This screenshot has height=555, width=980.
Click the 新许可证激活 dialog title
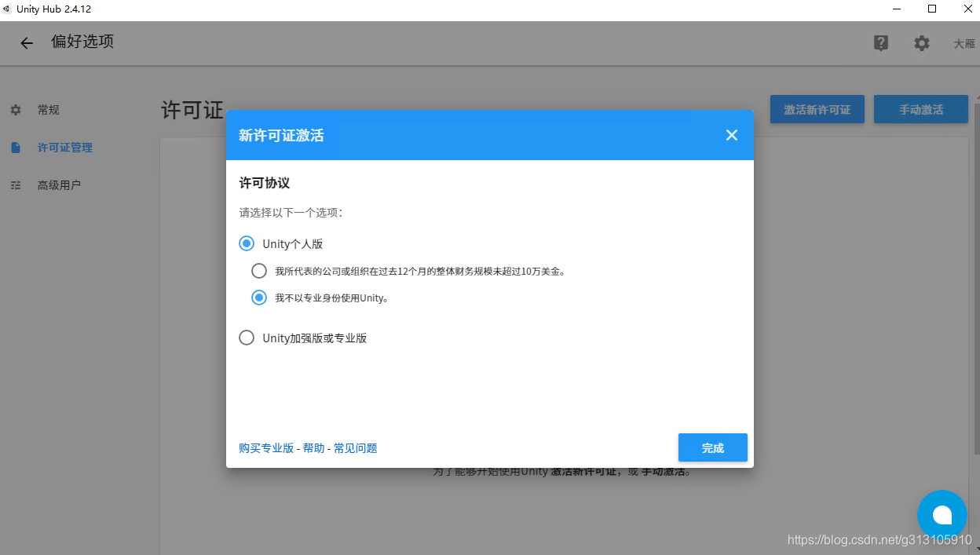tap(281, 135)
